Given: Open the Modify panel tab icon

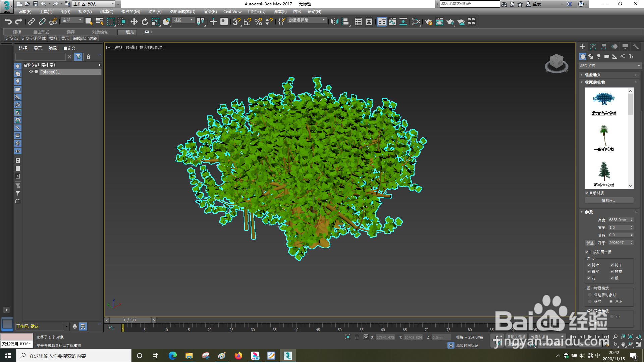Looking at the screenshot, I should click(x=593, y=47).
